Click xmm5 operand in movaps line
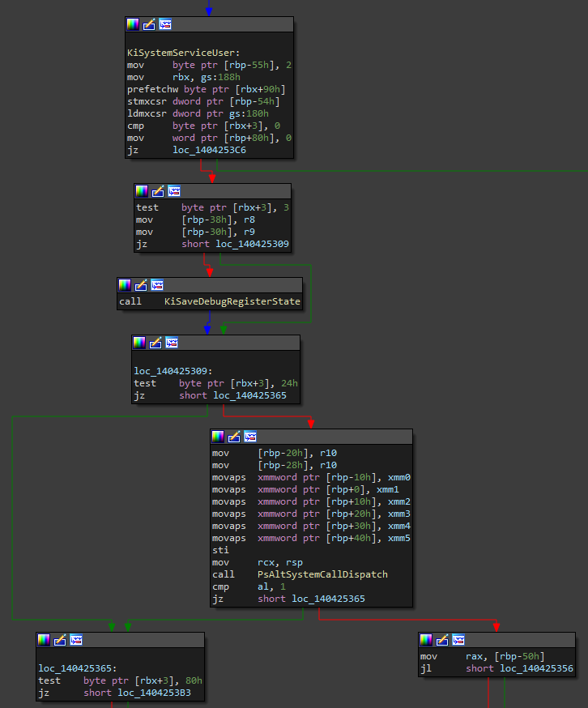Image resolution: width=588 pixels, height=708 pixels. point(399,538)
